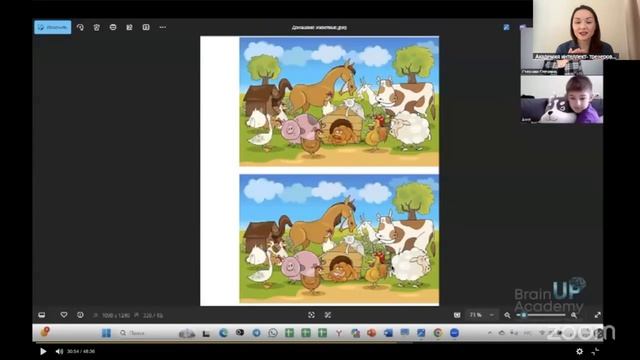Image resolution: width=640 pixels, height=360 pixels.
Task: Open video player settings gear
Action: click(x=579, y=351)
